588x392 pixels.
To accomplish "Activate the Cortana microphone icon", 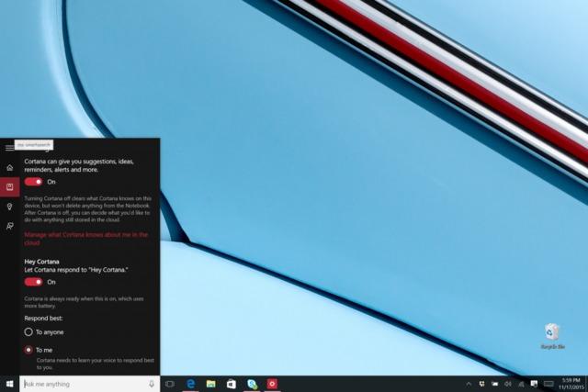I will pos(152,384).
